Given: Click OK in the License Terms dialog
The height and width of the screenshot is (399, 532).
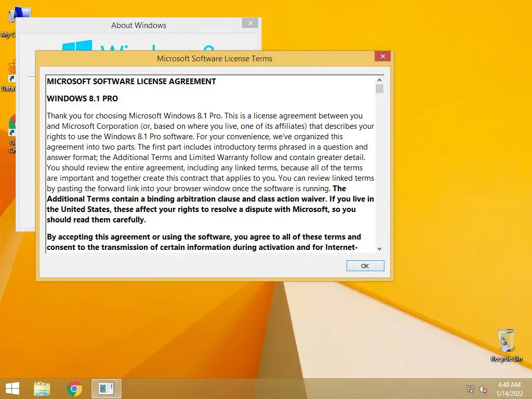Looking at the screenshot, I should pos(365,265).
